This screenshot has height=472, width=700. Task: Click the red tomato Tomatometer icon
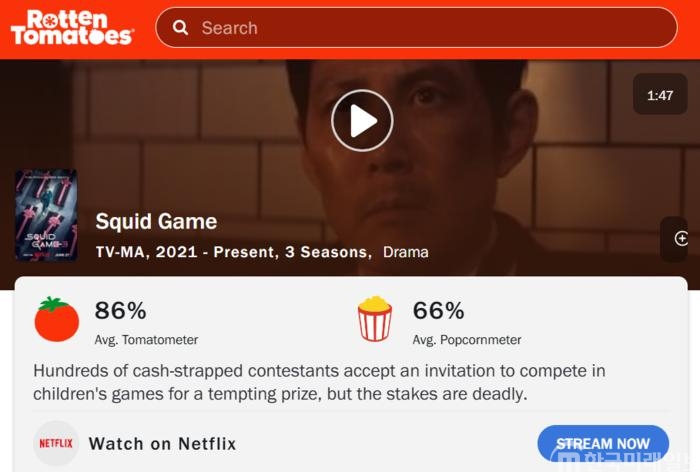tap(57, 319)
